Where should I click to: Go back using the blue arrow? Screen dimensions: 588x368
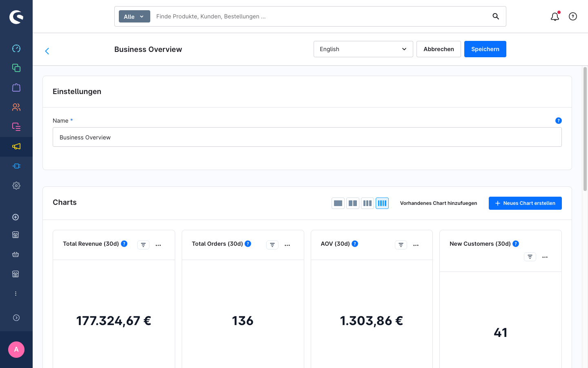point(47,51)
